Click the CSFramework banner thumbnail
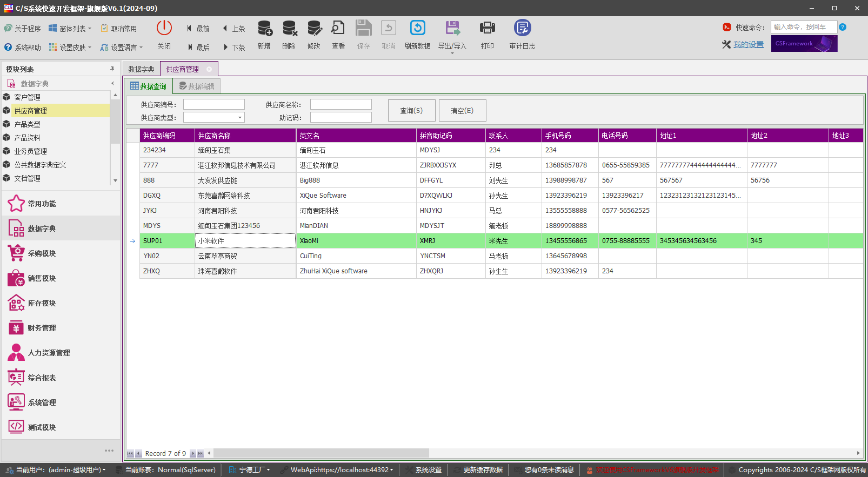The height and width of the screenshot is (477, 868). point(804,44)
